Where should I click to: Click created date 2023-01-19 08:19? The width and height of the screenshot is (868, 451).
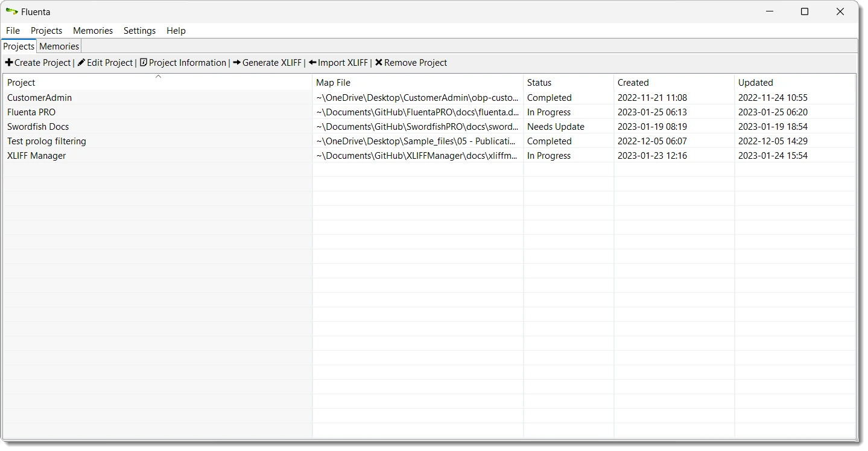[x=652, y=127]
